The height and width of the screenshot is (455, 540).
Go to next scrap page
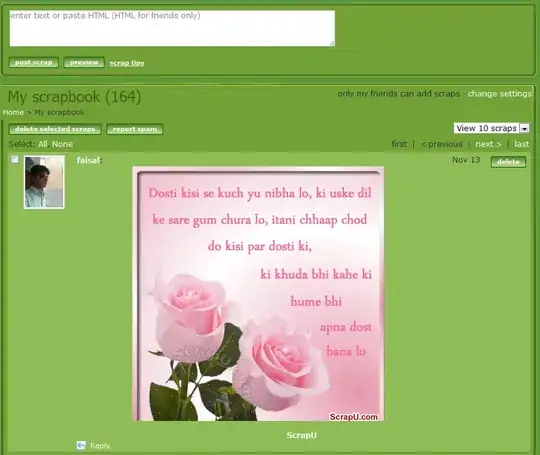[488, 144]
